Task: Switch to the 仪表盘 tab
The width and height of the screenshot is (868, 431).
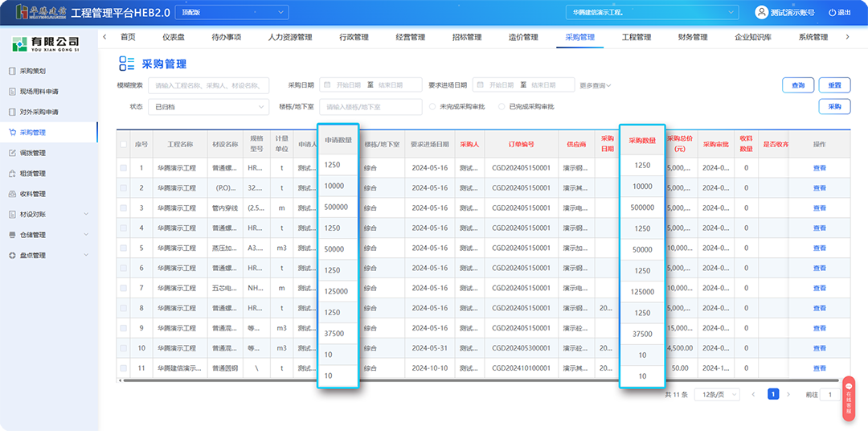Action: [174, 37]
